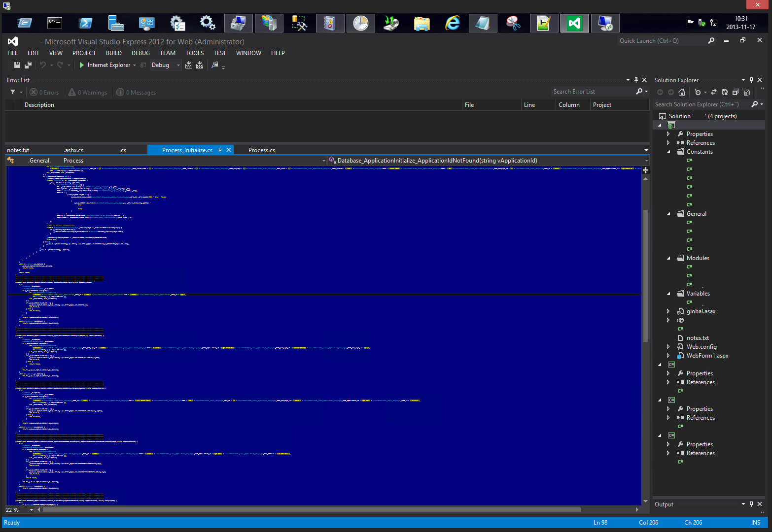Open File Explorer folder icon in taskbar
772x532 pixels.
(422, 23)
